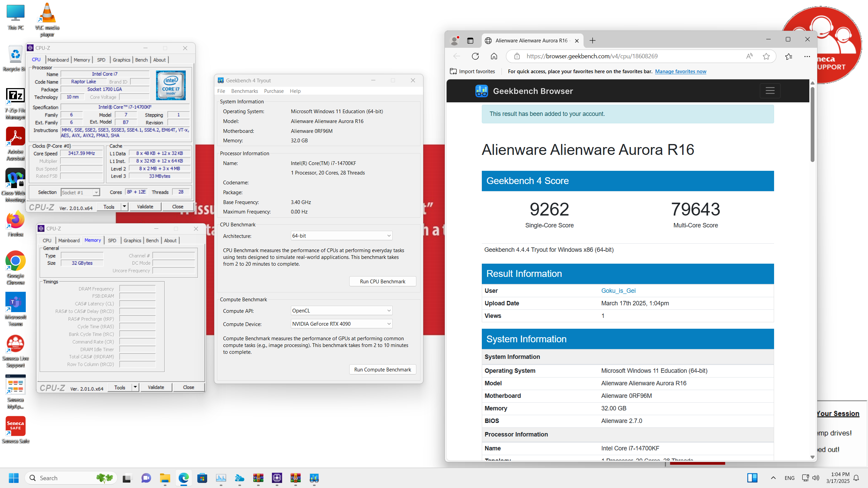Screen dimensions: 868x488
Task: Open the Compute API OpenCL dropdown
Action: pyautogui.click(x=341, y=310)
